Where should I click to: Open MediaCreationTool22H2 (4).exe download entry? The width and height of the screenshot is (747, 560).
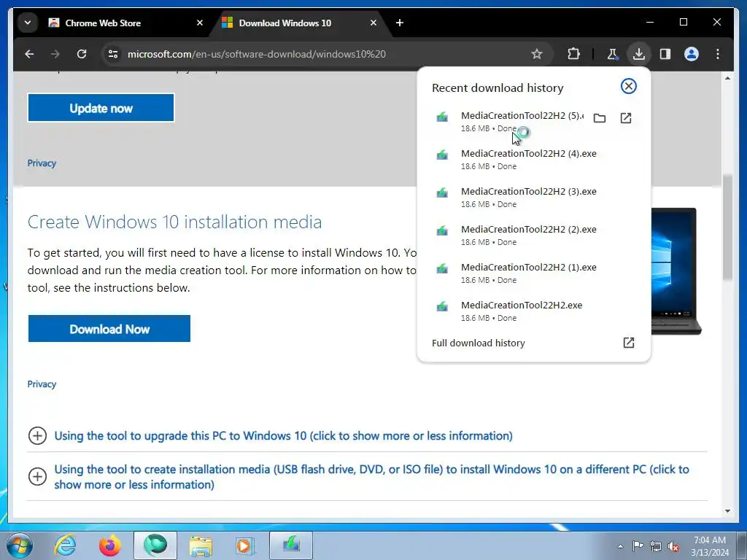533,160
